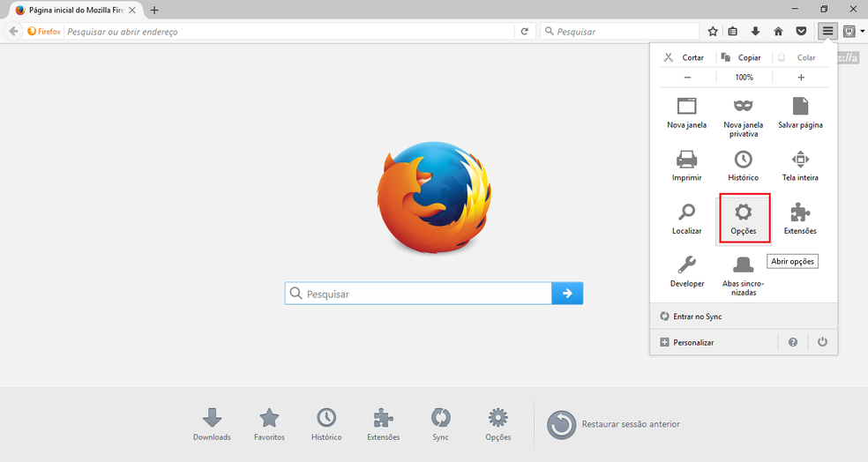Open Downloads shortcut at page bottom
Image resolution: width=868 pixels, height=462 pixels.
[212, 424]
